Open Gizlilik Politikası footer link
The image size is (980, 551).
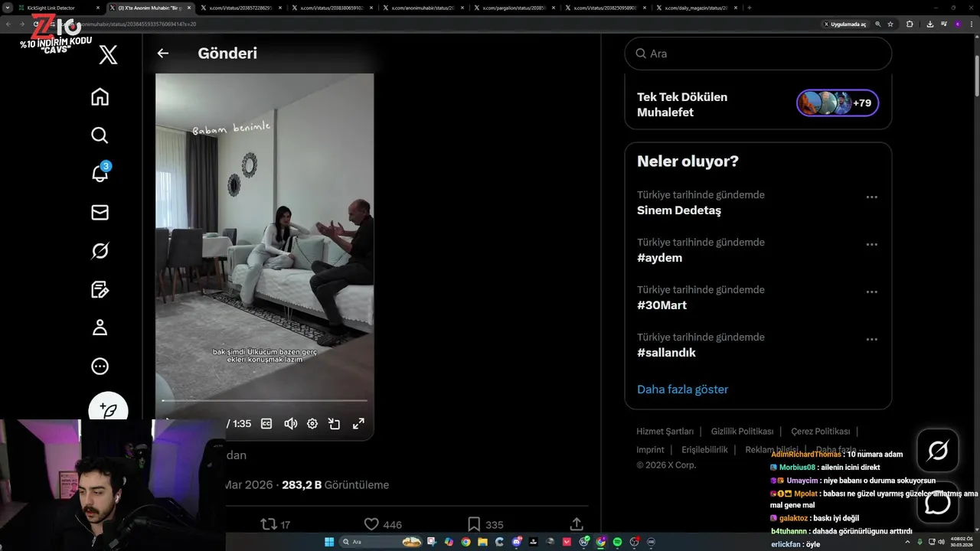[x=742, y=432]
